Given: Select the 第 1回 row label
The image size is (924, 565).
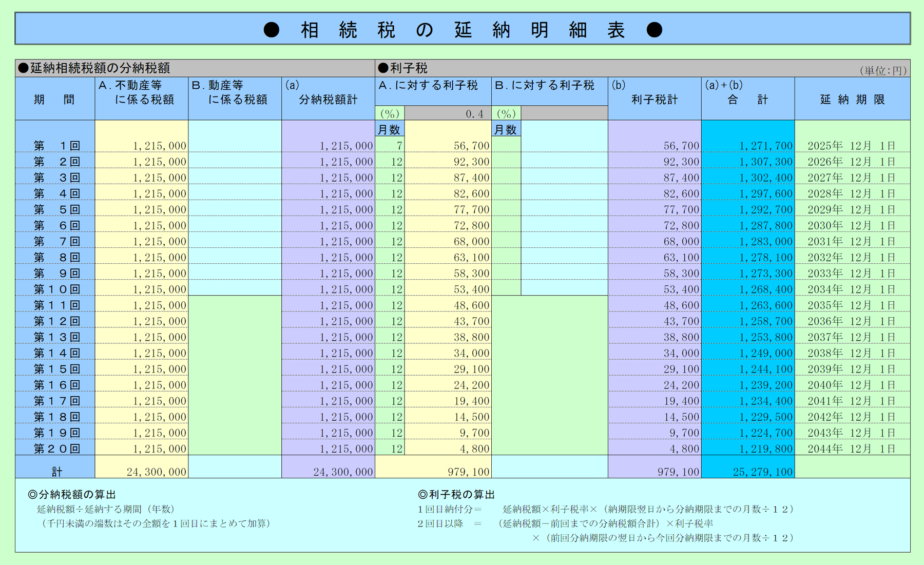Looking at the screenshot, I should (55, 146).
